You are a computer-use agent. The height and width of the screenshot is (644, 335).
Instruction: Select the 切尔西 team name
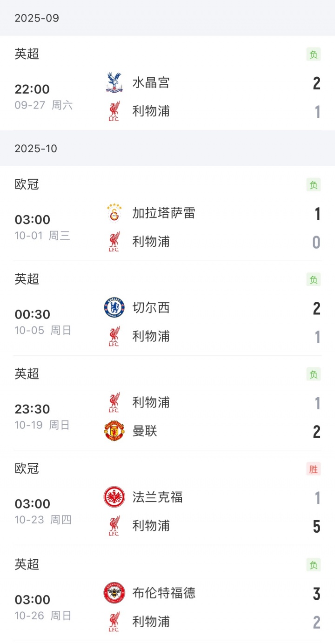151,308
